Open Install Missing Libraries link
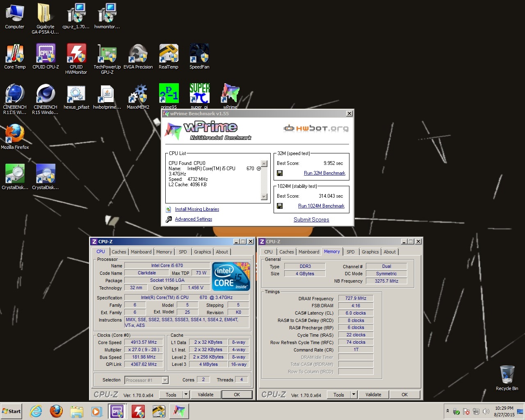The image size is (525, 420). pos(197,209)
